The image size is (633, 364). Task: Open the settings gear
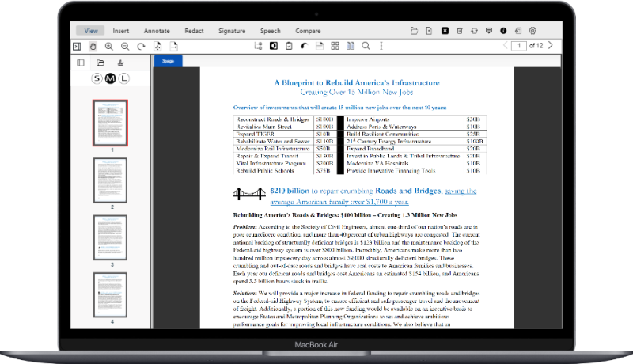(x=533, y=31)
